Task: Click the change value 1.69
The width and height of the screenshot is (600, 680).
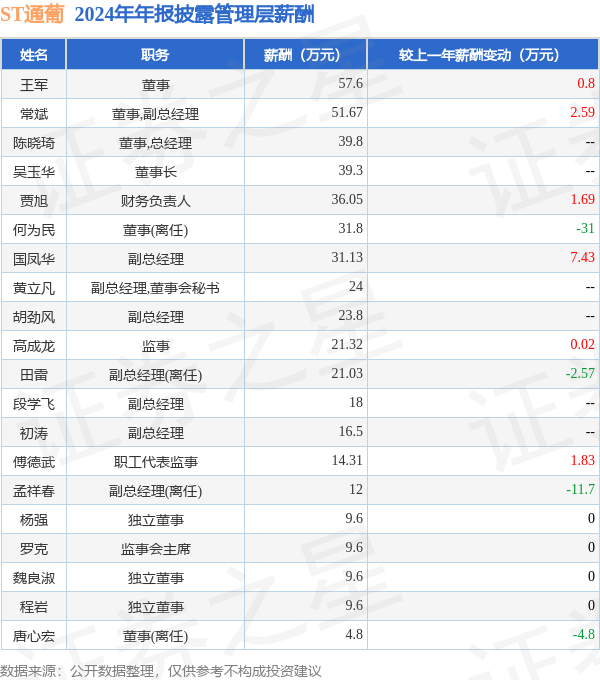Action: 582,199
